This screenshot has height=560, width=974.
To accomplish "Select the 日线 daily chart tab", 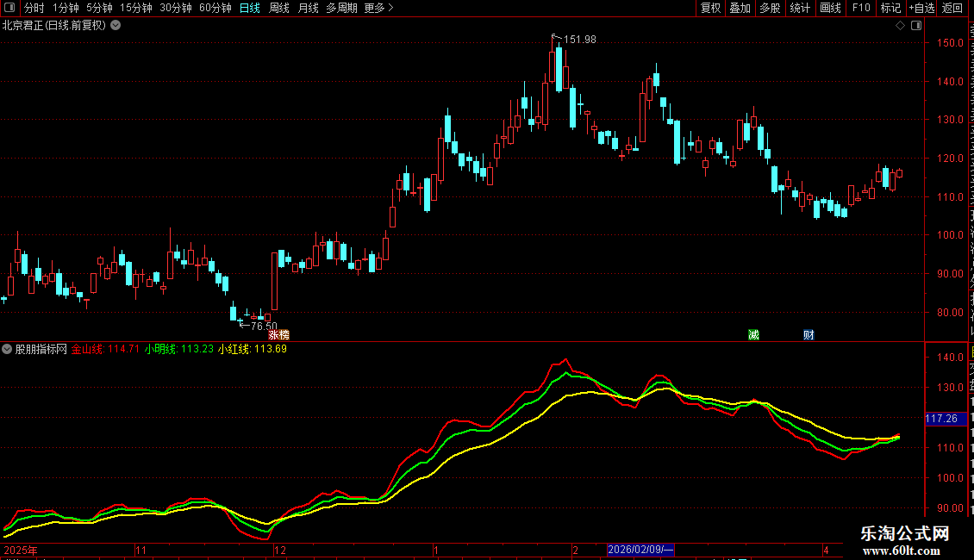I will (x=250, y=8).
